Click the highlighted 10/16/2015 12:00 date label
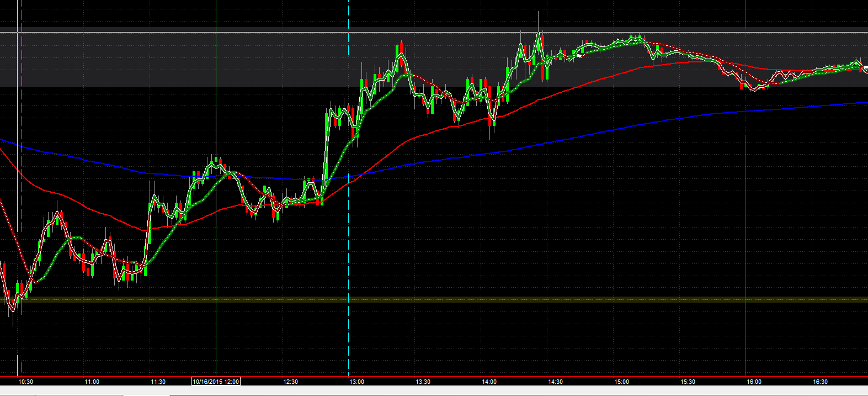Viewport: 868px width, 396px height. pyautogui.click(x=216, y=382)
